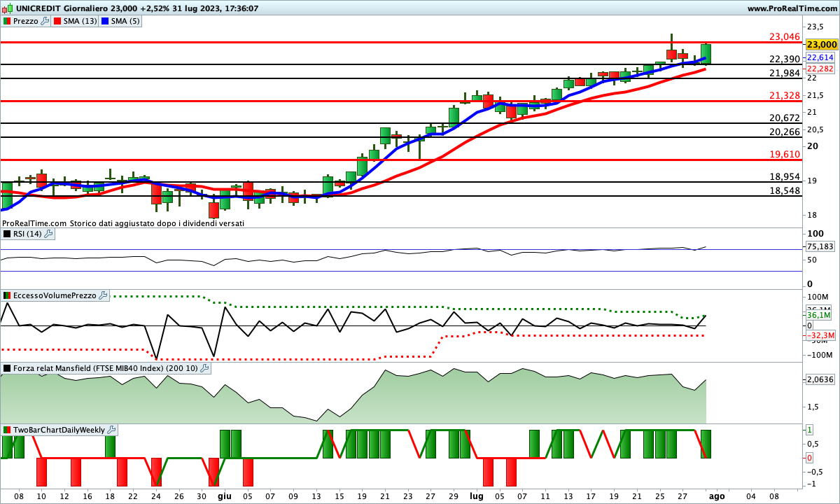The height and width of the screenshot is (504, 840).
Task: Click the 100M tick on volume axis
Action: pyautogui.click(x=819, y=297)
